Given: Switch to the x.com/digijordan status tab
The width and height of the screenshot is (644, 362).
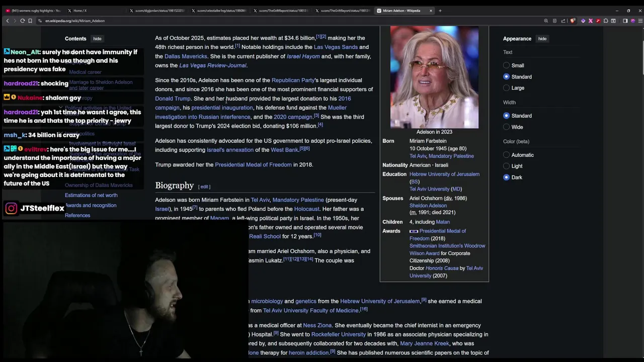Looking at the screenshot, I should (157, 11).
